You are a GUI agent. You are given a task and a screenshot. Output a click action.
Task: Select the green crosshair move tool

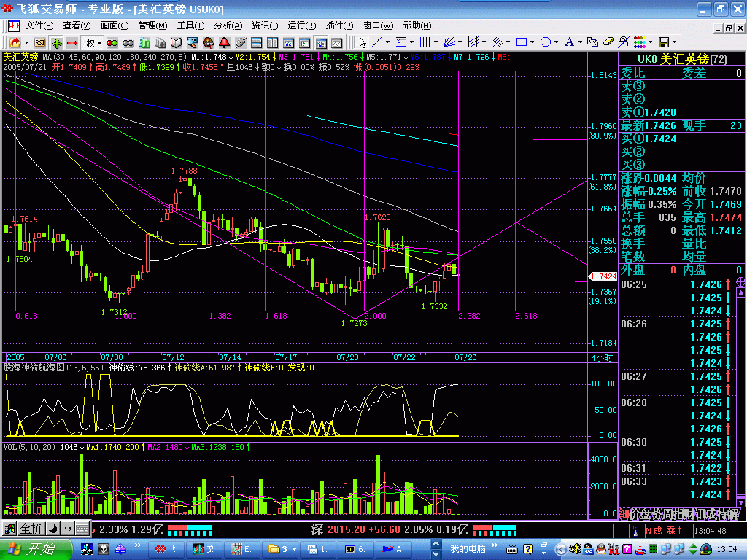coord(56,43)
